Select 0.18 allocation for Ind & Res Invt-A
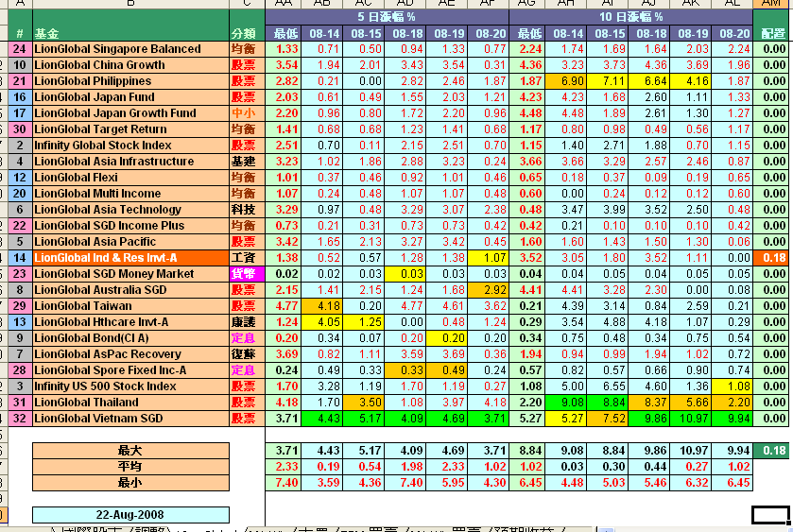The height and width of the screenshot is (532, 793). point(772,258)
